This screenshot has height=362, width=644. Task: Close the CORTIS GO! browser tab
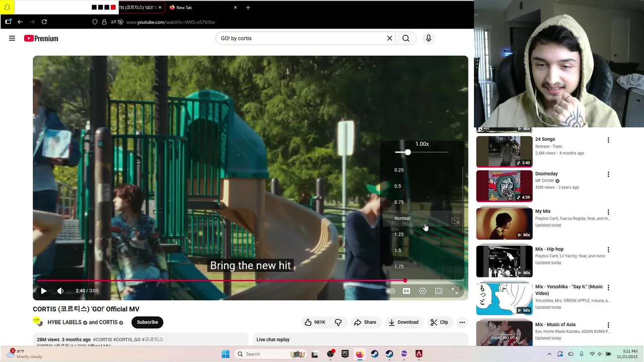160,8
